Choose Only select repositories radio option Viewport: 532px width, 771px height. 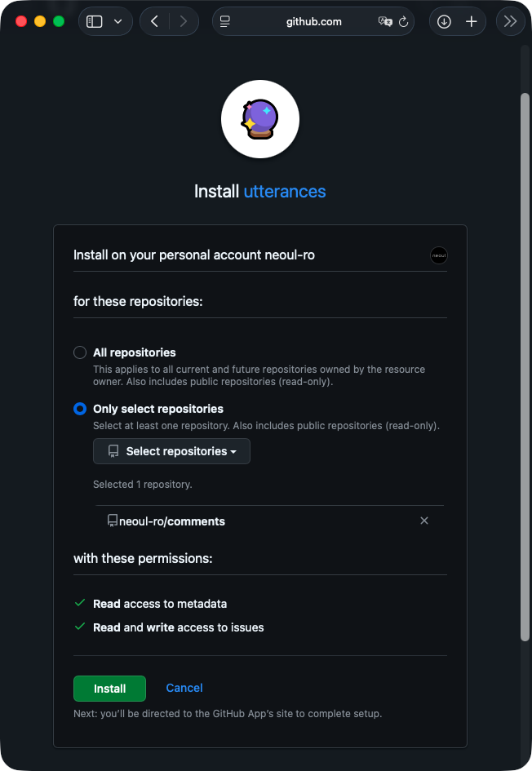tap(80, 409)
